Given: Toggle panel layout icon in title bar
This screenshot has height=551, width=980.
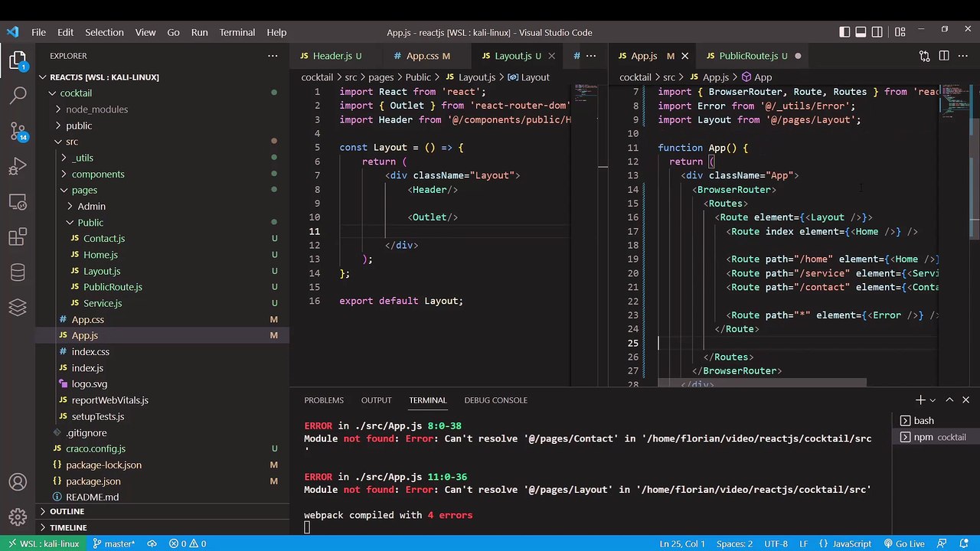Looking at the screenshot, I should tap(861, 32).
